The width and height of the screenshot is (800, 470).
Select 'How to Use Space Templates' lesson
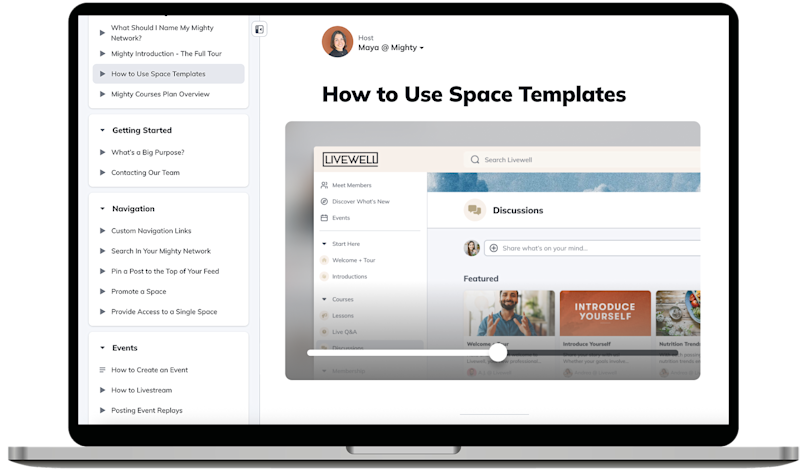[x=168, y=74]
